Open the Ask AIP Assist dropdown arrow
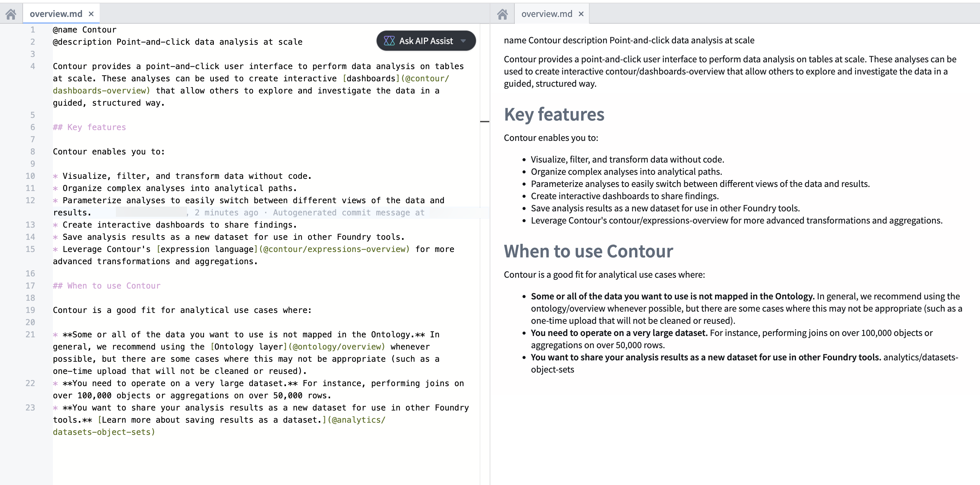 pyautogui.click(x=463, y=41)
